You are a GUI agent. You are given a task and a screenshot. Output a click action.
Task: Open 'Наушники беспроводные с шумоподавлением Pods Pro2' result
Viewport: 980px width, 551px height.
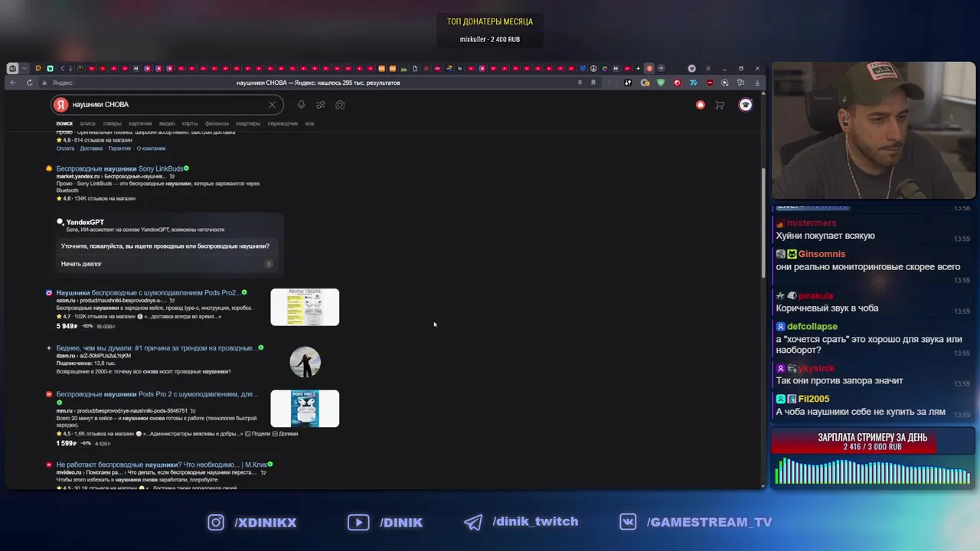pyautogui.click(x=148, y=293)
